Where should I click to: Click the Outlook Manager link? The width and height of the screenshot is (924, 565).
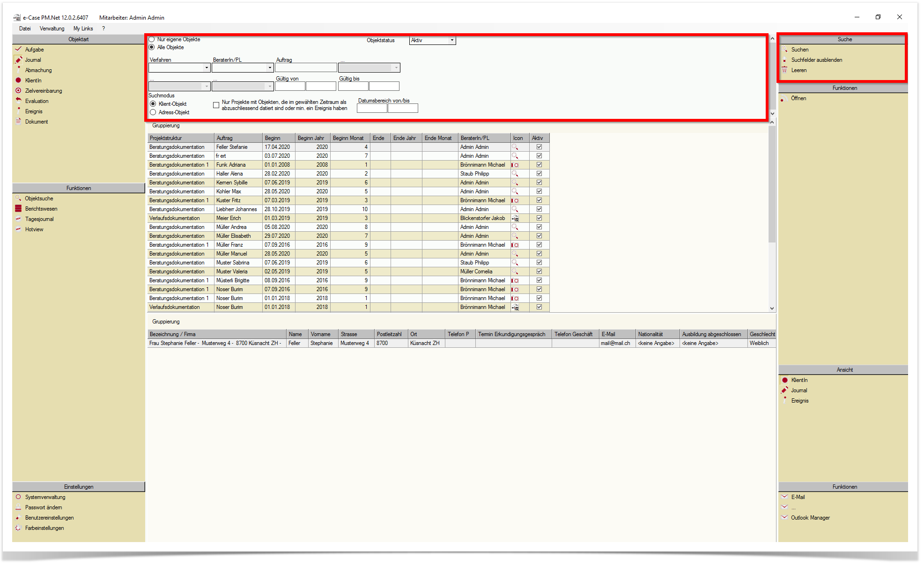point(810,518)
